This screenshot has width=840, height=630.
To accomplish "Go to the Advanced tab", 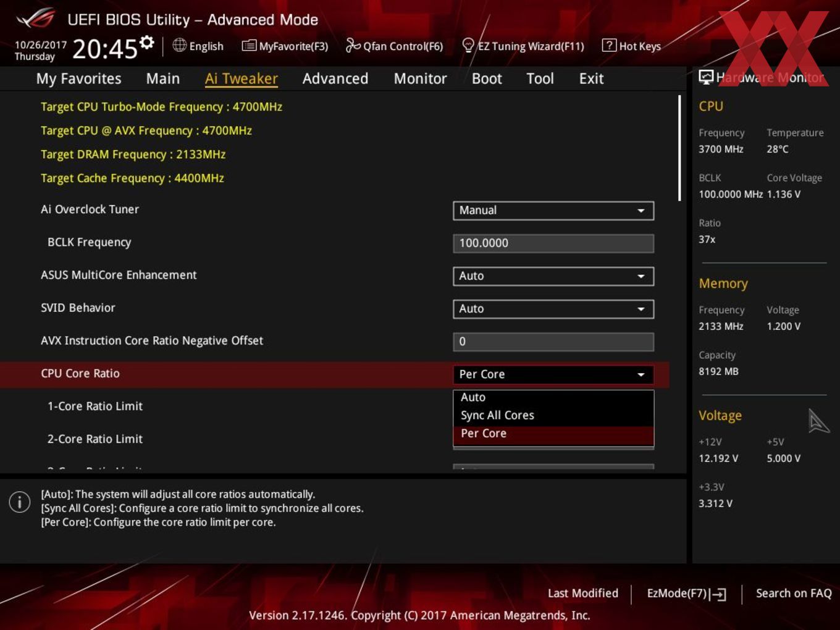I will 335,78.
